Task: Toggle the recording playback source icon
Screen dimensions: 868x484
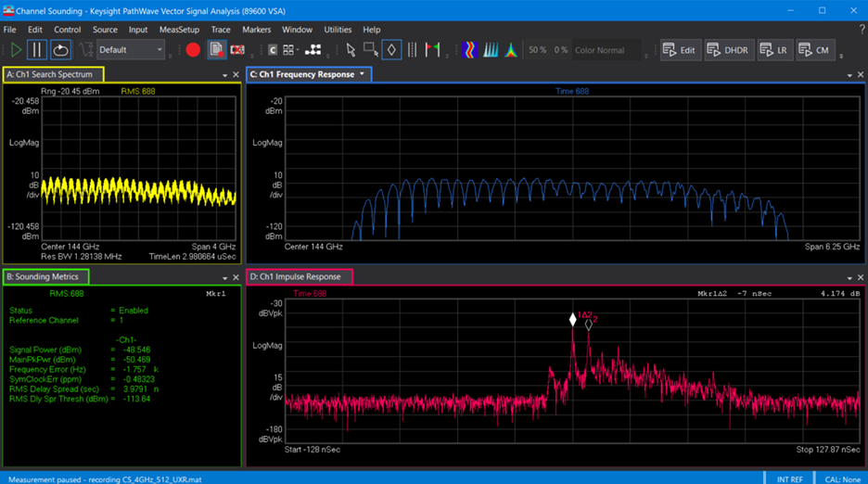Action: tap(216, 50)
